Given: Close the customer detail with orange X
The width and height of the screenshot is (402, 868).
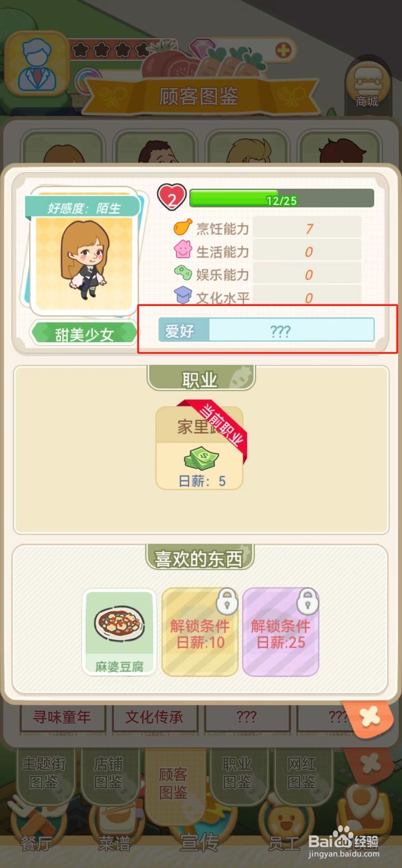Looking at the screenshot, I should click(x=371, y=717).
